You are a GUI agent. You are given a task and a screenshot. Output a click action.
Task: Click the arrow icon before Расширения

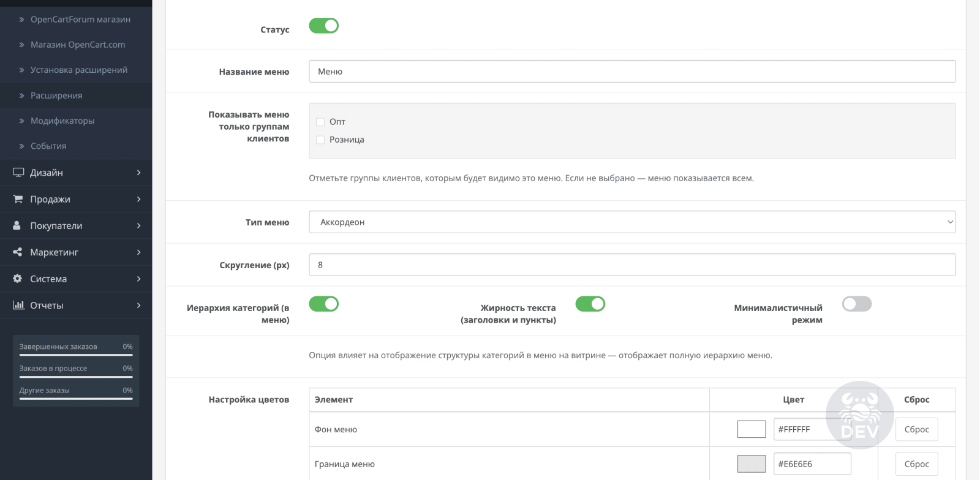21,96
